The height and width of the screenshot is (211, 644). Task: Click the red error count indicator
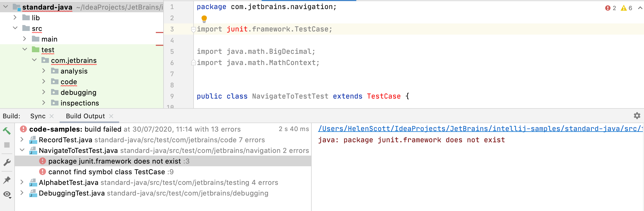pyautogui.click(x=610, y=8)
